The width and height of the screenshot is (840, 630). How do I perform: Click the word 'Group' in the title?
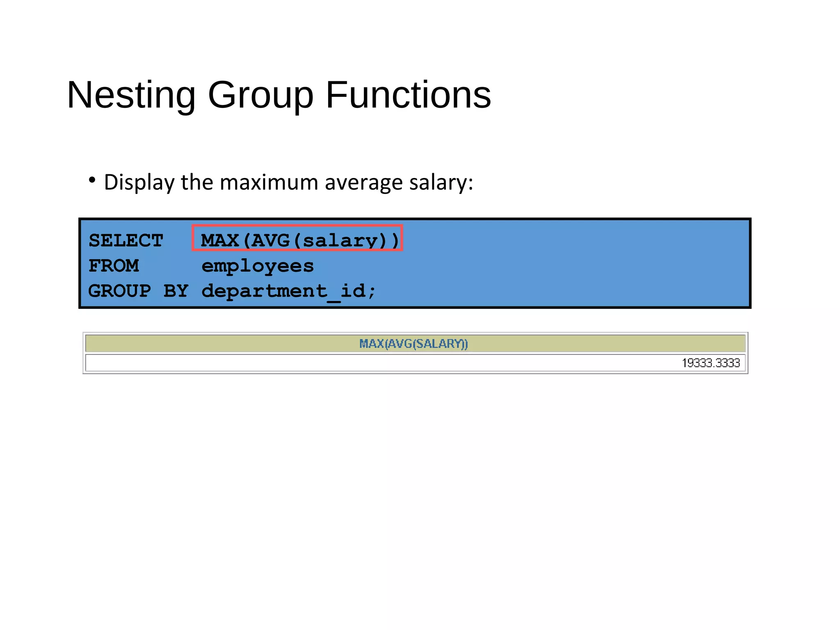coord(260,95)
